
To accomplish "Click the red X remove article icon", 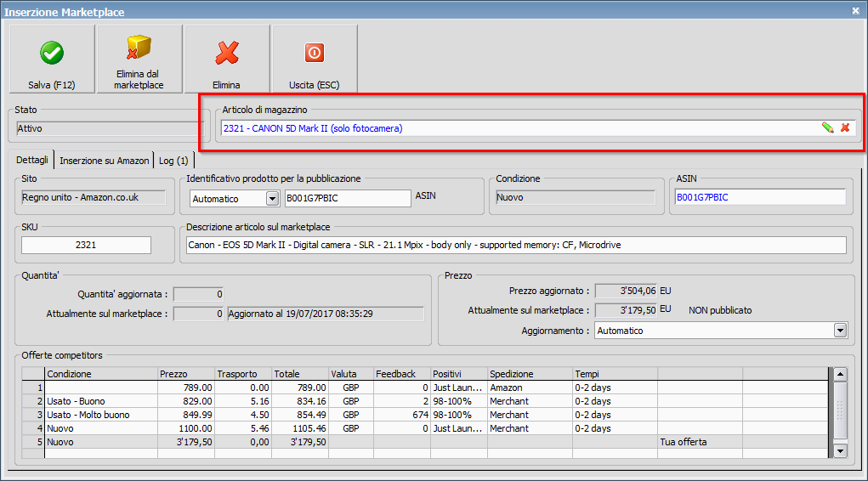I will tap(845, 127).
